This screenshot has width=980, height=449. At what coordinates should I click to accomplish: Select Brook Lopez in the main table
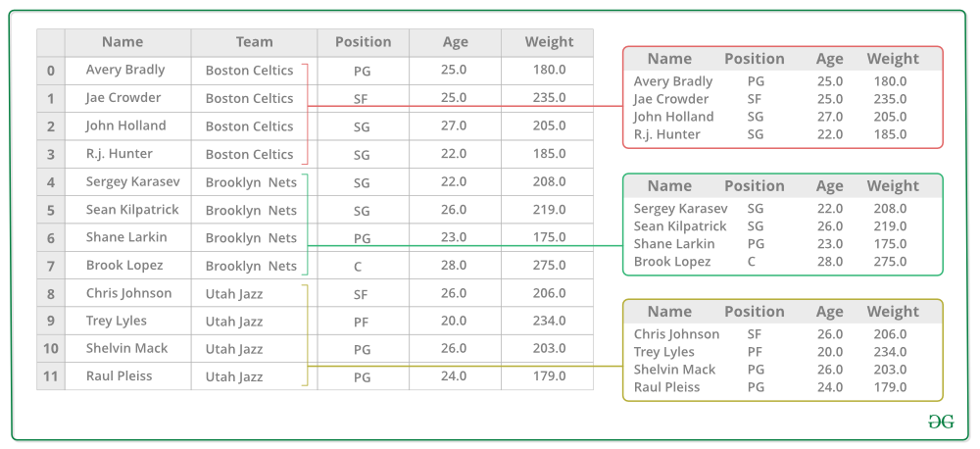pos(124,265)
